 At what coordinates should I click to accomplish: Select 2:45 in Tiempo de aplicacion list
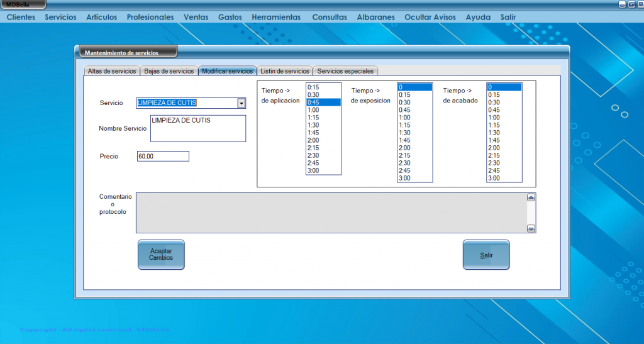[323, 163]
